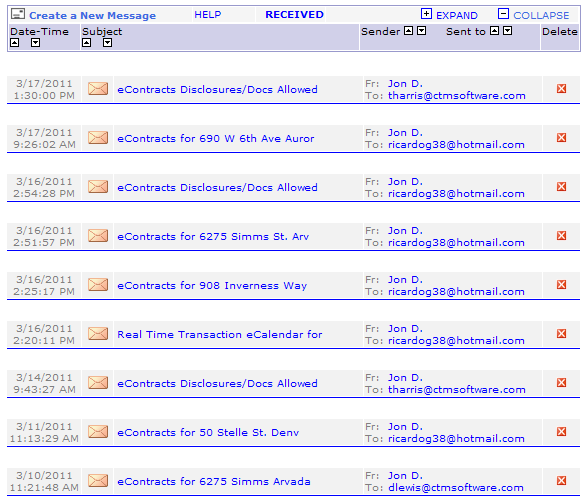Expand all messages with EXPAND plus icon
The height and width of the screenshot is (503, 586).
[x=426, y=14]
